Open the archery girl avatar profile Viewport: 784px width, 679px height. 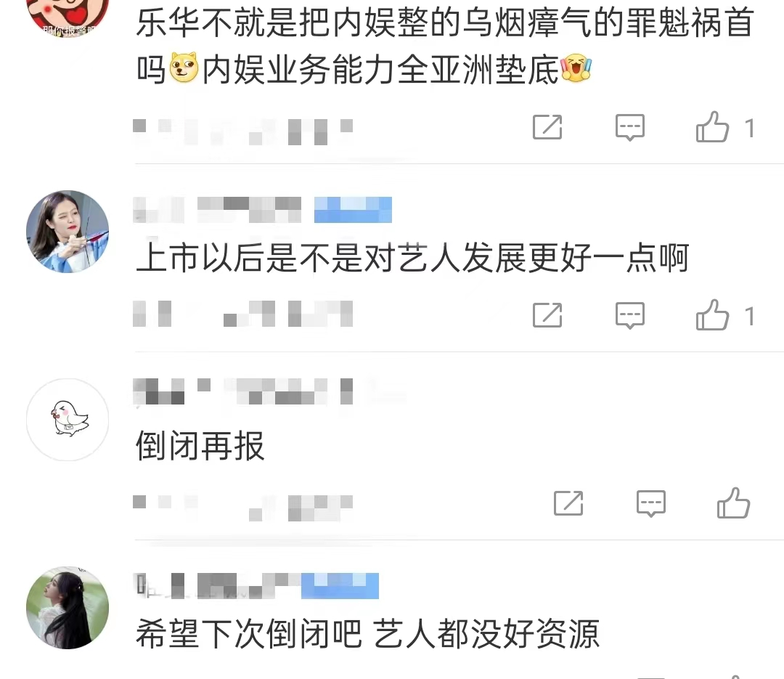pyautogui.click(x=68, y=232)
